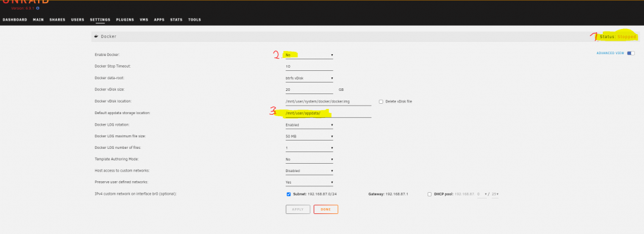Click the Gateway: 192.168.87.1 text
644x234 pixels.
(388, 194)
